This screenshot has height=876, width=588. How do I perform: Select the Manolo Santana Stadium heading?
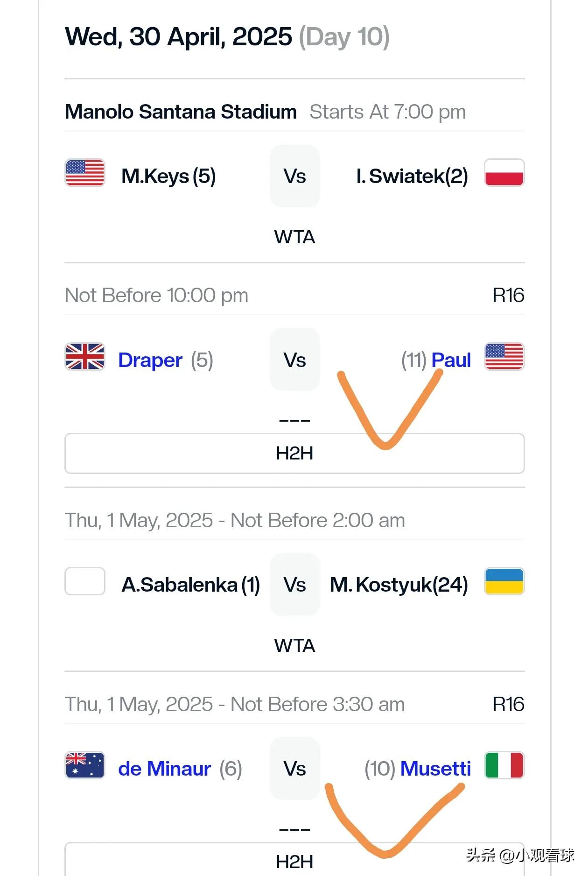pyautogui.click(x=181, y=112)
